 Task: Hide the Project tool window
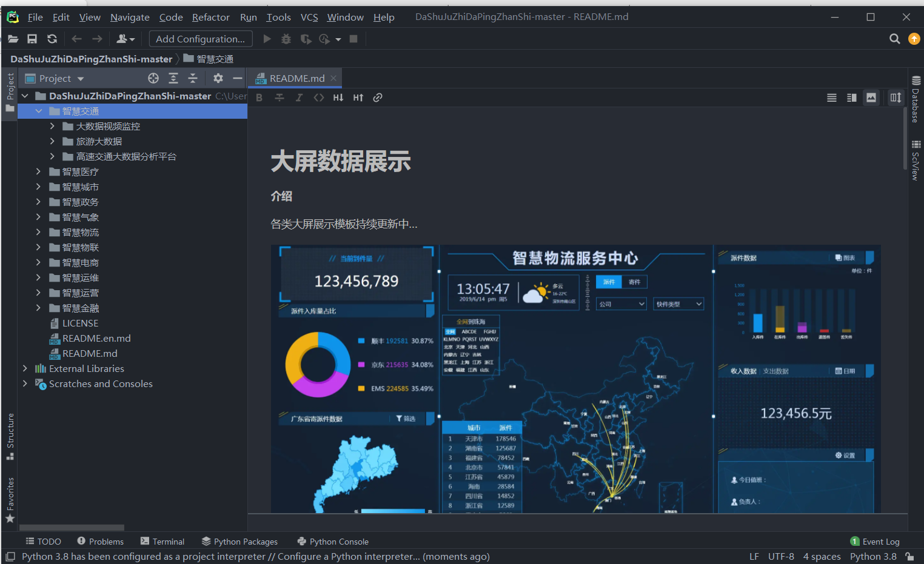238,78
